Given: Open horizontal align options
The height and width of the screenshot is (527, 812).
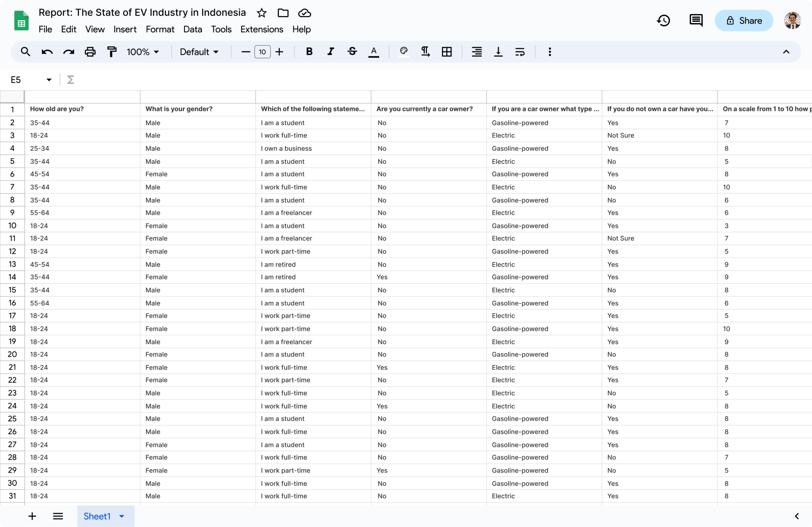Looking at the screenshot, I should pos(477,52).
